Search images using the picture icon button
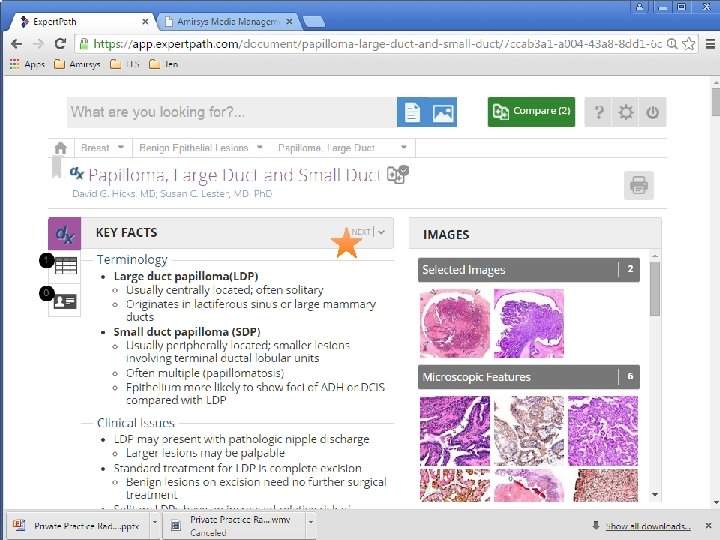Screen dimensions: 720x540 pyautogui.click(x=443, y=112)
